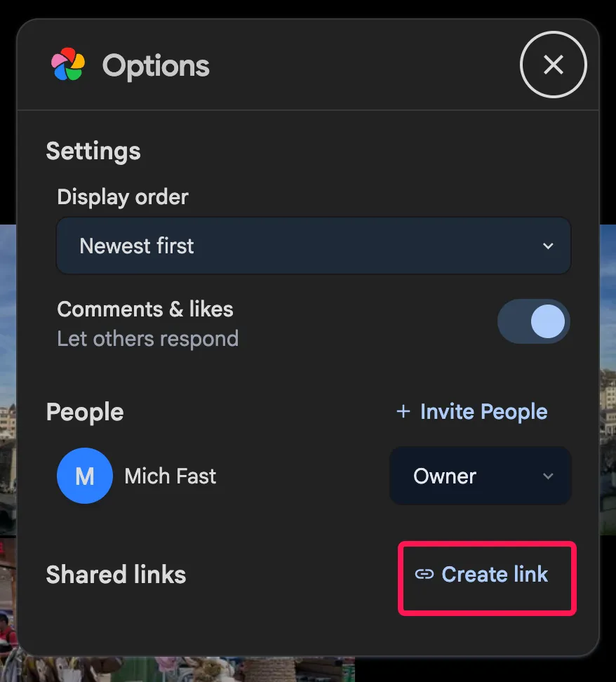Click the Mich Fast user name

coord(170,476)
